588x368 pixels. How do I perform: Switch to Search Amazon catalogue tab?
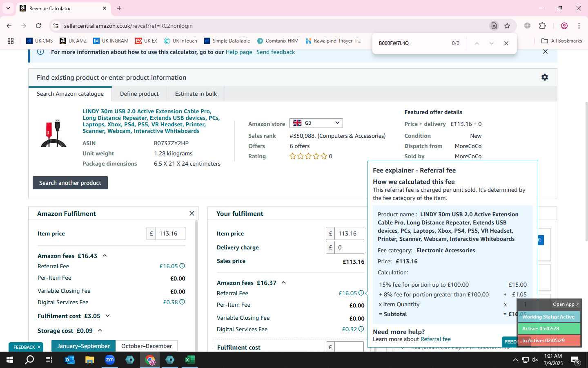70,94
